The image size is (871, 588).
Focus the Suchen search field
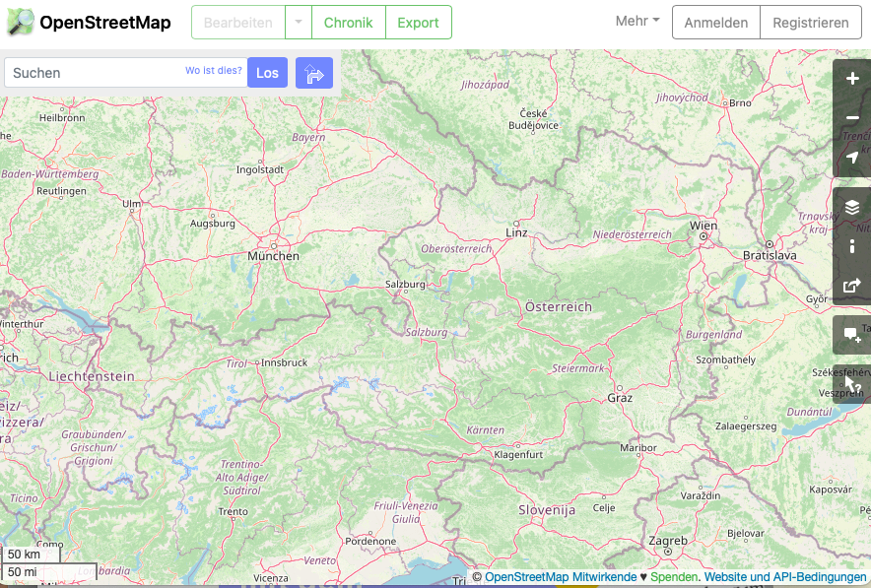click(94, 73)
